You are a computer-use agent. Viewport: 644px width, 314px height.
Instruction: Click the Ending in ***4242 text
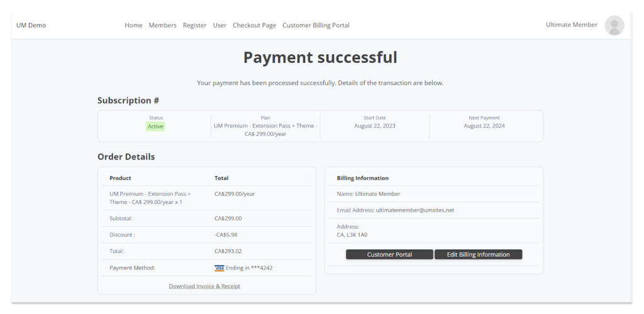click(249, 268)
